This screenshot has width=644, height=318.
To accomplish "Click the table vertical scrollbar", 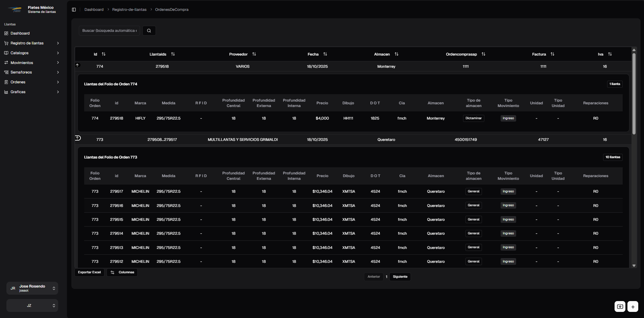I will tap(634, 95).
